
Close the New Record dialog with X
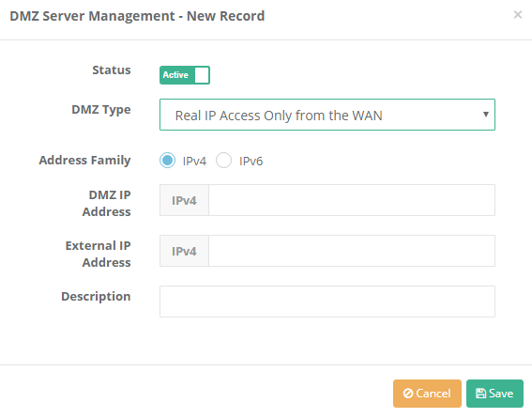[x=517, y=15]
